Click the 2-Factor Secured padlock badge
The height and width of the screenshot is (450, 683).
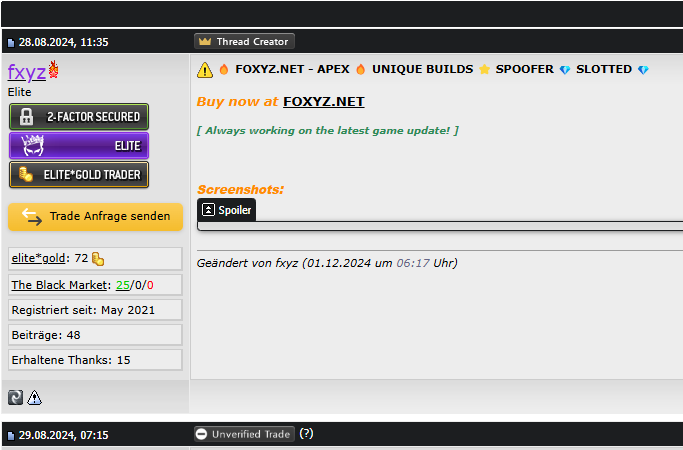click(x=79, y=117)
